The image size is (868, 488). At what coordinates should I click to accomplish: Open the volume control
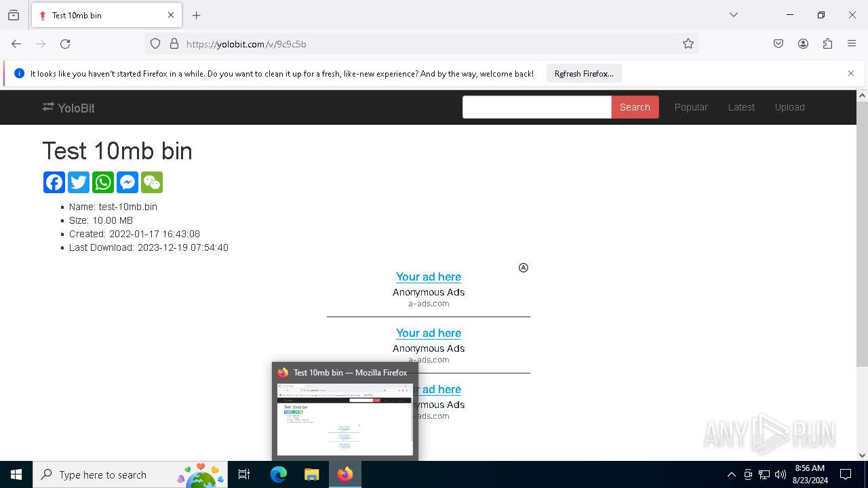(781, 474)
